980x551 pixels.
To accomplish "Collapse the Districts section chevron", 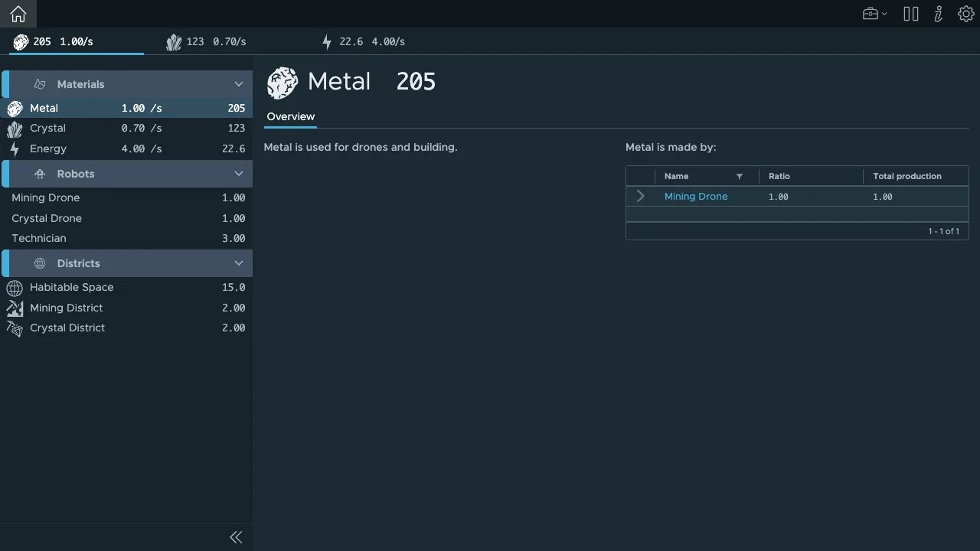I will click(x=238, y=263).
